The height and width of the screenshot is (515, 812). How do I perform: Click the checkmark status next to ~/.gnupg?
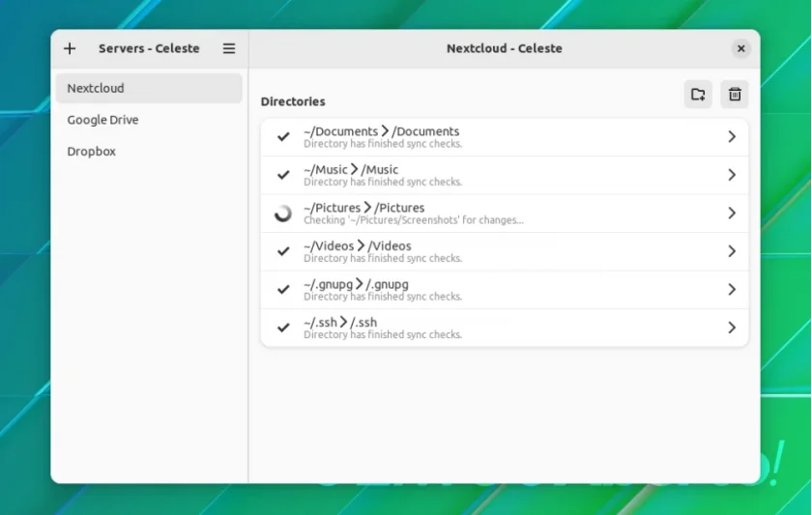pos(282,289)
